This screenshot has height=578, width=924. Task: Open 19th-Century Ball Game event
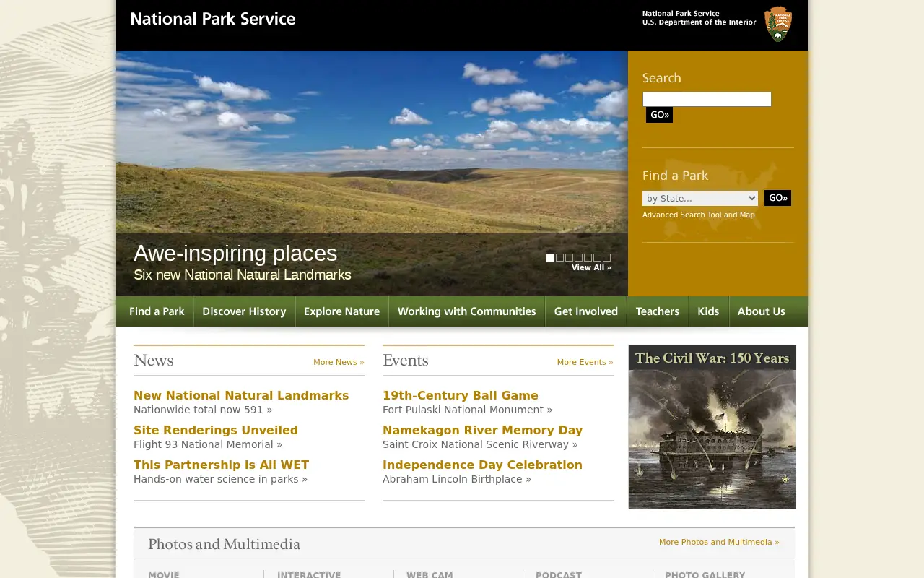(x=461, y=395)
